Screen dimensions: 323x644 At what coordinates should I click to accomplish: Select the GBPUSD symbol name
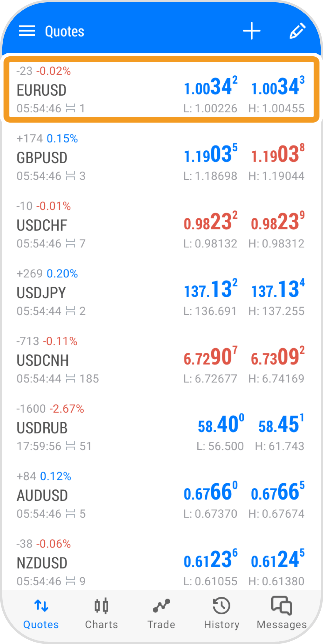click(42, 158)
